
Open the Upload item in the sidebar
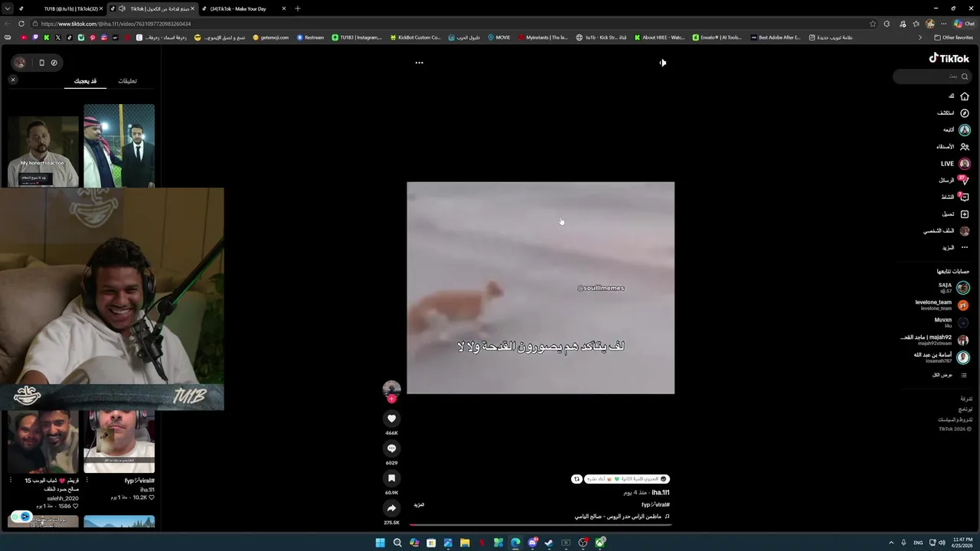(955, 214)
